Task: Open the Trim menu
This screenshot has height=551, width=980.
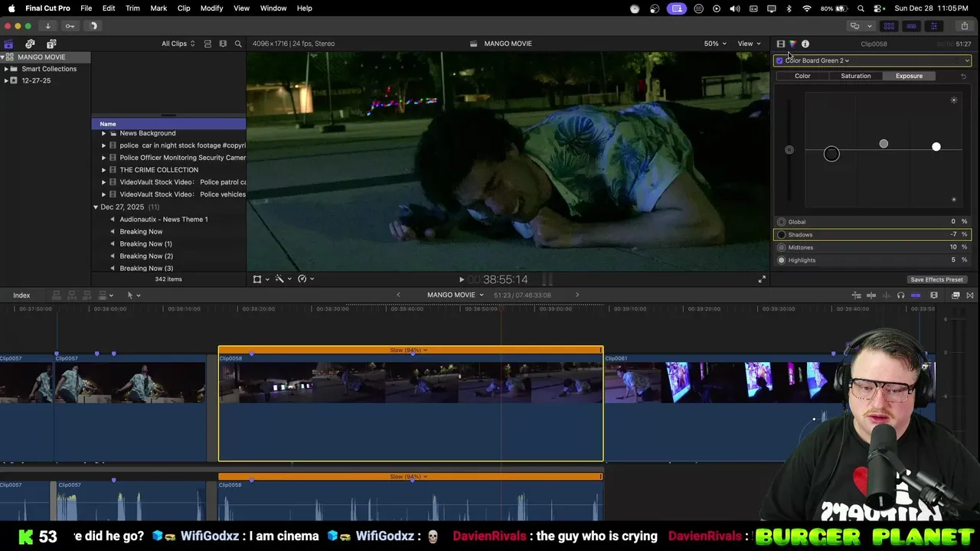Action: (x=132, y=8)
